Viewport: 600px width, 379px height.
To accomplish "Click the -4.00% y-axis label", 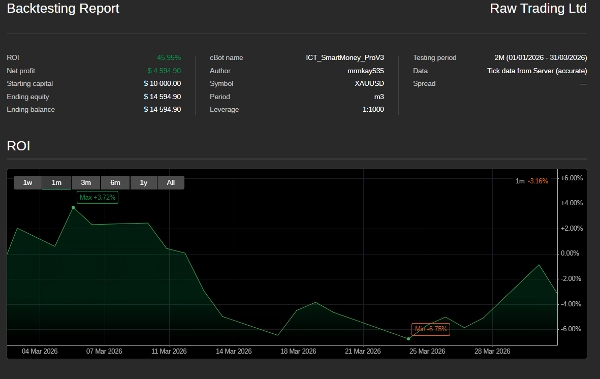I will tap(571, 304).
